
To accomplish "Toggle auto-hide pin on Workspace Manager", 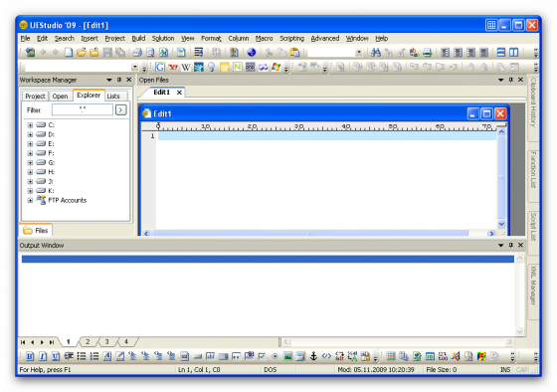I will point(119,80).
